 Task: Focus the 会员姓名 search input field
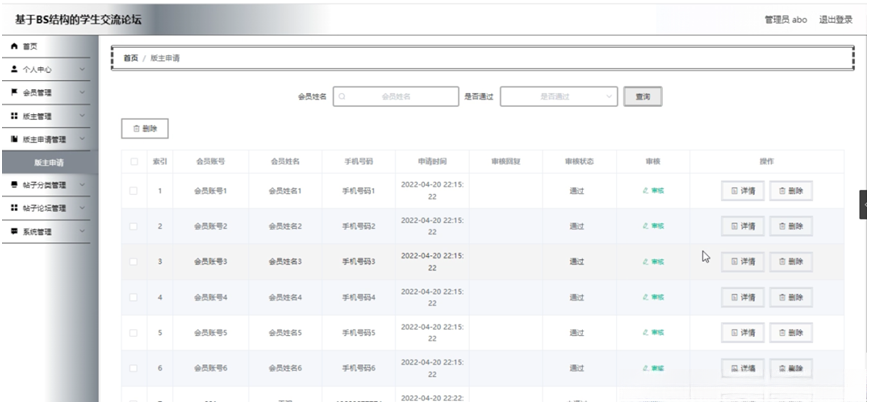396,96
